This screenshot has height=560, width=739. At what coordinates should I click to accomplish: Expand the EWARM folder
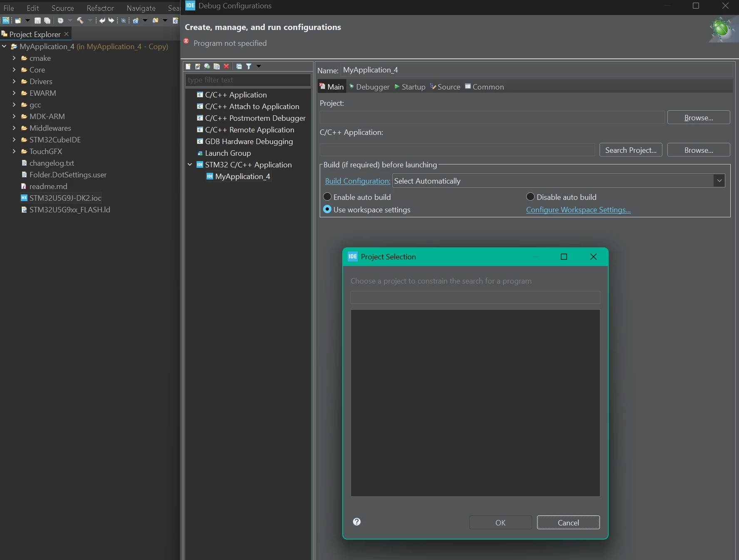click(14, 93)
